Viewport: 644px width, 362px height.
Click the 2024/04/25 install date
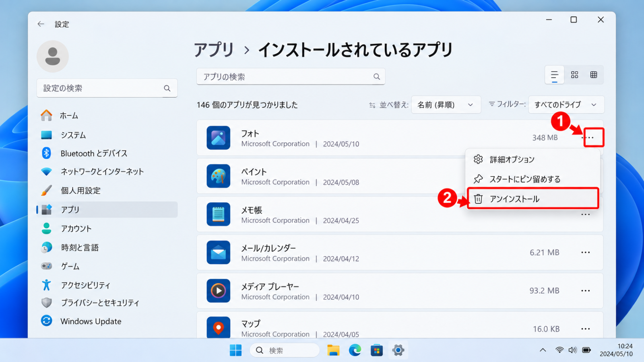pos(341,220)
